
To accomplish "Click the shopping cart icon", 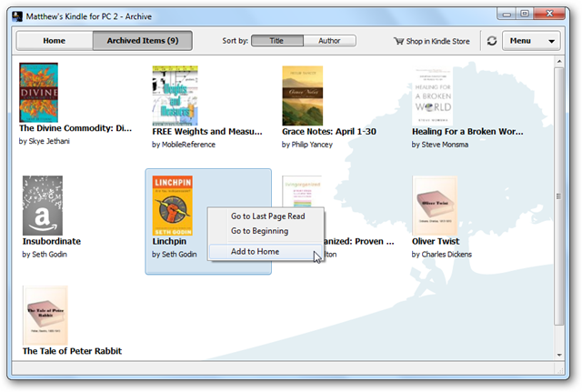I will [x=398, y=41].
